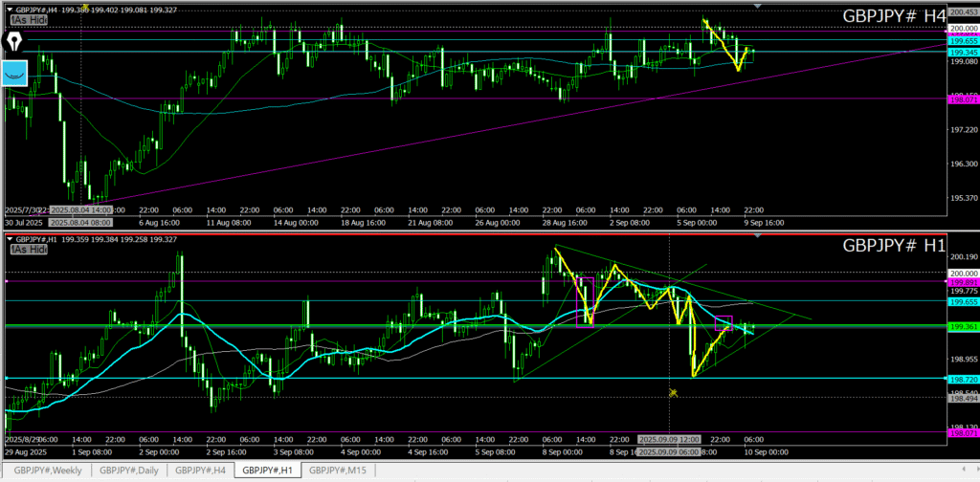
Task: Click the left tab-scroll arrow at bottom right
Action: click(x=963, y=469)
